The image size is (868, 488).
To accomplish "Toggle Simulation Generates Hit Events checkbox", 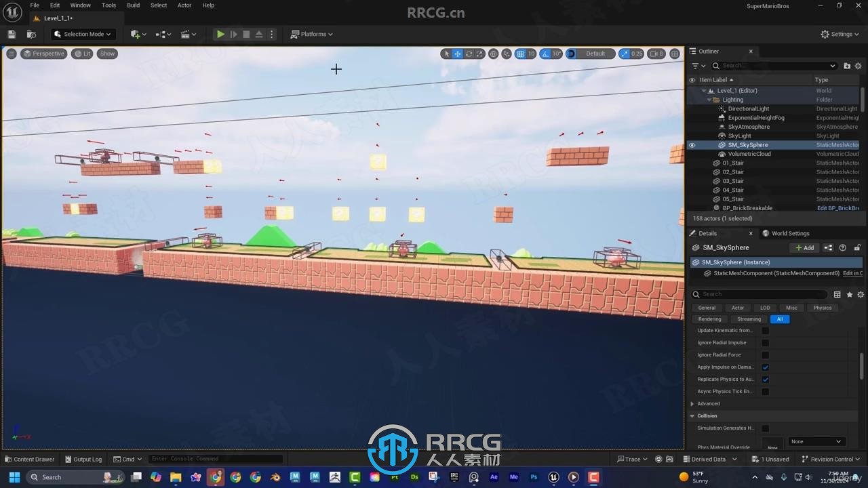I will (x=765, y=428).
